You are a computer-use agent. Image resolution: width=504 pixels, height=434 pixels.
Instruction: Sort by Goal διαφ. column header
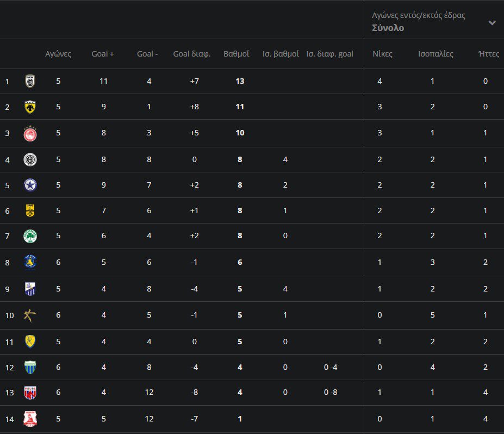click(192, 54)
